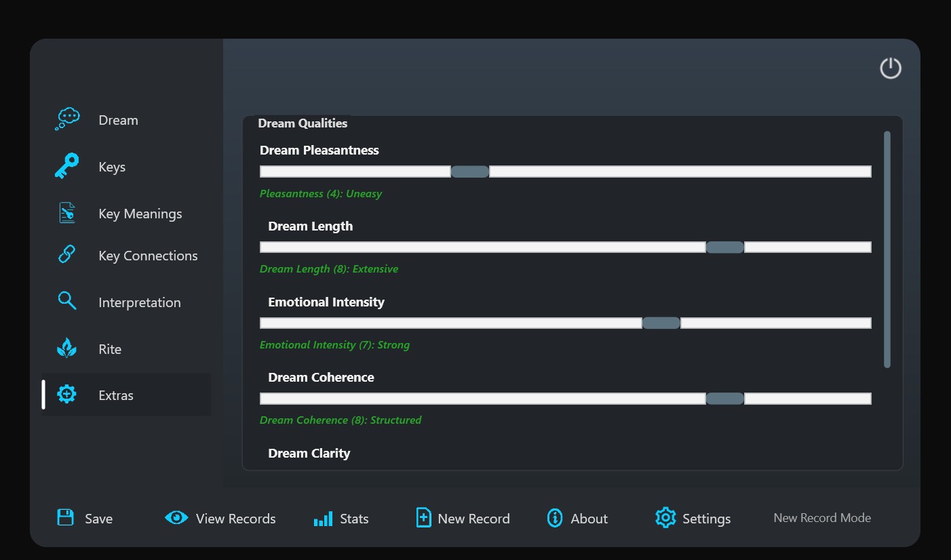Click the 'Dream Clarity' heading
Viewport: 951px width, 560px height.
point(309,454)
